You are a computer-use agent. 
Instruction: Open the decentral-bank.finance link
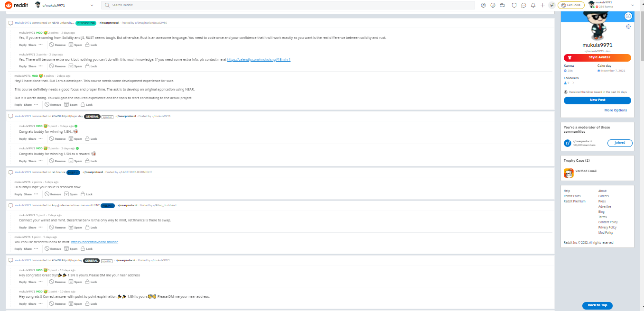coord(94,242)
